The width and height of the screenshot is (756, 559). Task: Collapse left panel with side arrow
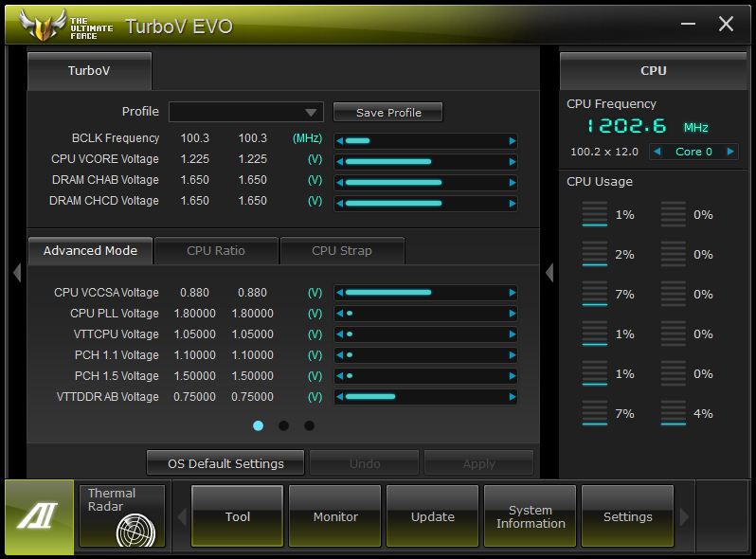pyautogui.click(x=17, y=273)
